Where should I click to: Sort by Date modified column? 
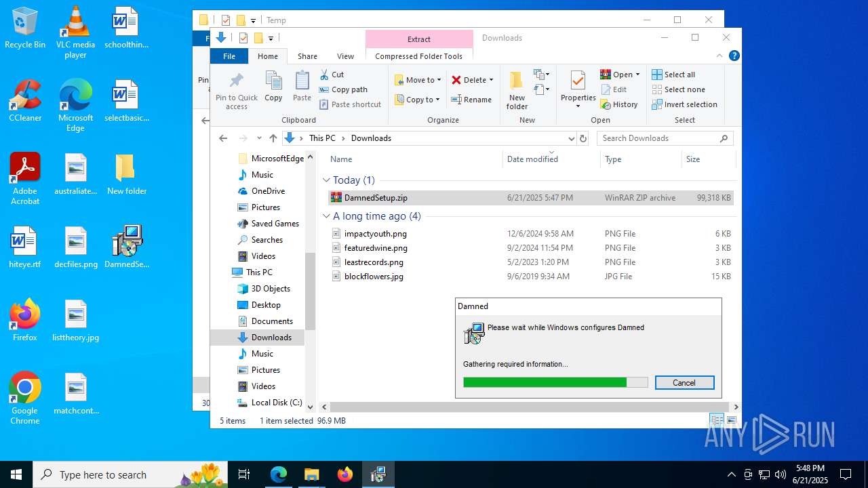click(552, 159)
